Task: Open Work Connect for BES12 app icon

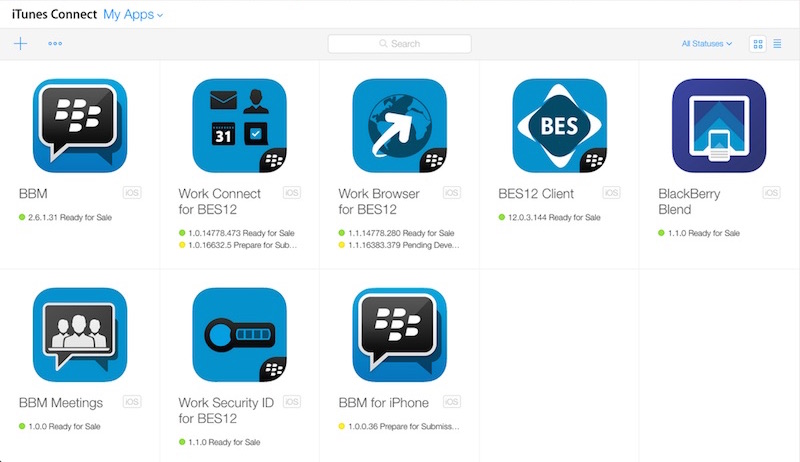Action: click(x=240, y=125)
